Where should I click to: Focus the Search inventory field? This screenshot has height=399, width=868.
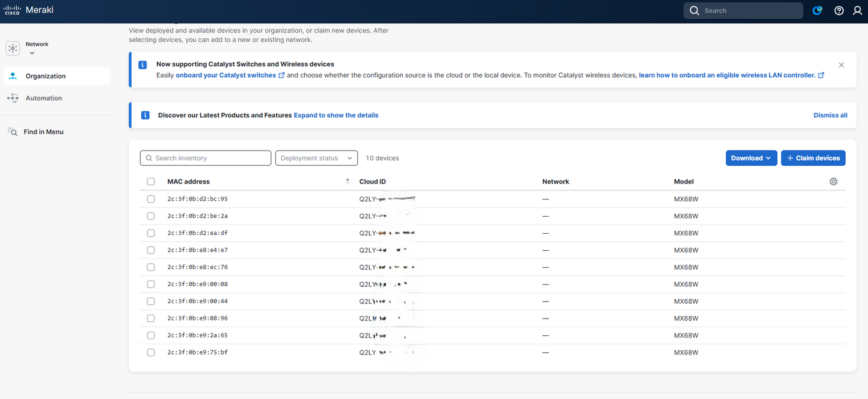(206, 158)
